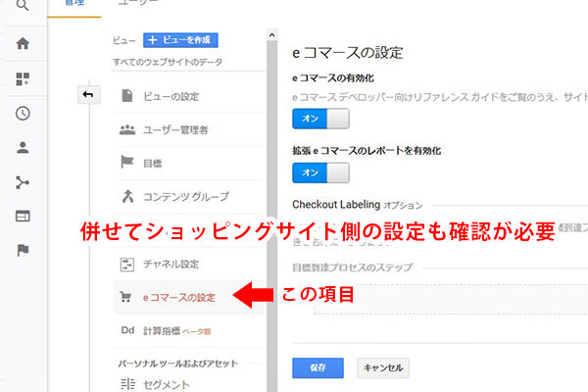Open ビューの設定 in the view menu

point(171,96)
